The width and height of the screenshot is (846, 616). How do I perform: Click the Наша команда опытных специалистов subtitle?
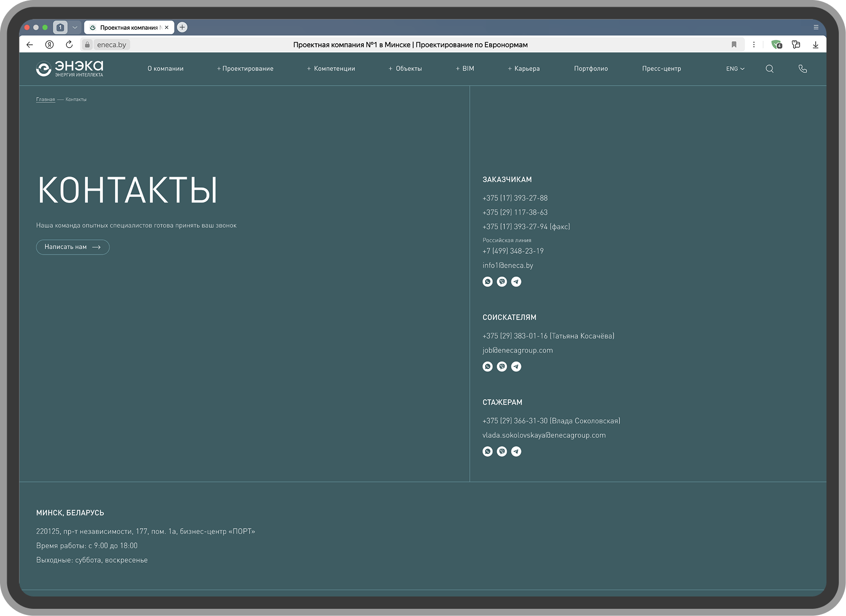tap(136, 226)
